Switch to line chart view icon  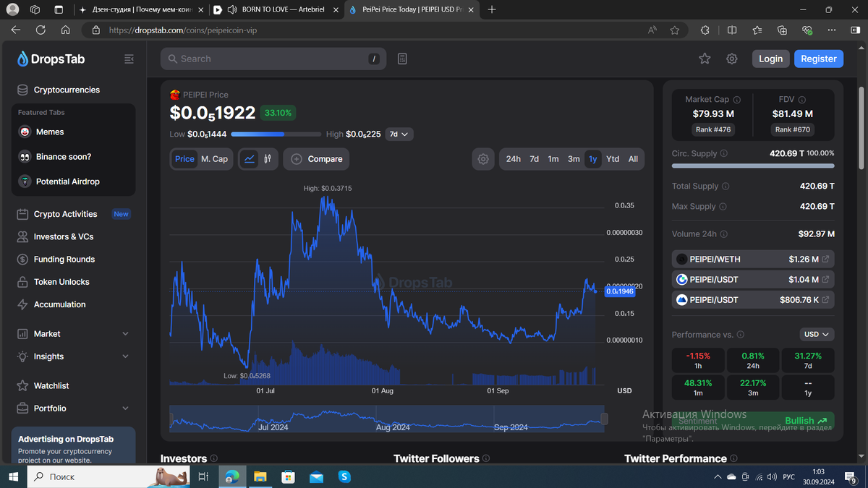250,159
